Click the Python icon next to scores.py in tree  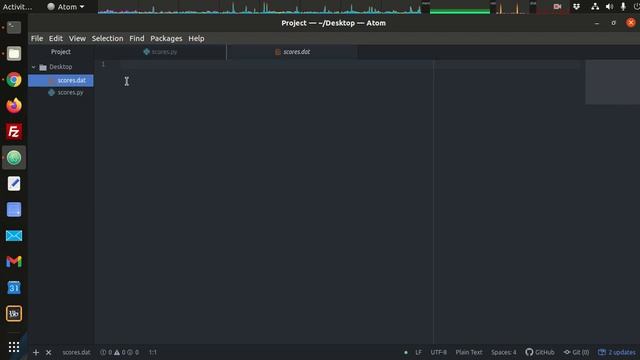pos(51,93)
